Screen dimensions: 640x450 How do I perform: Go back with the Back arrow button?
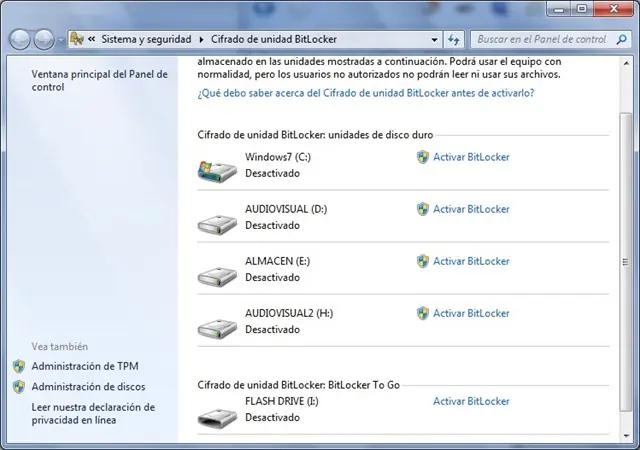pyautogui.click(x=20, y=40)
